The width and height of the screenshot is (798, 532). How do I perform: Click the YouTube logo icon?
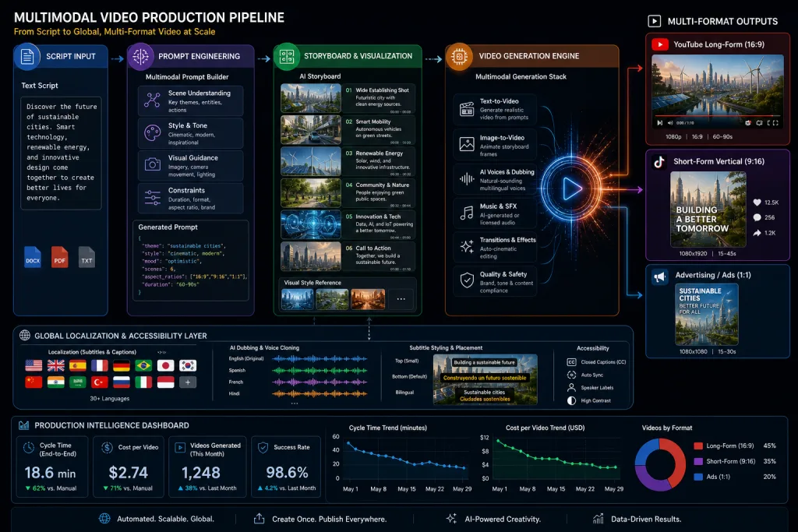(x=660, y=44)
